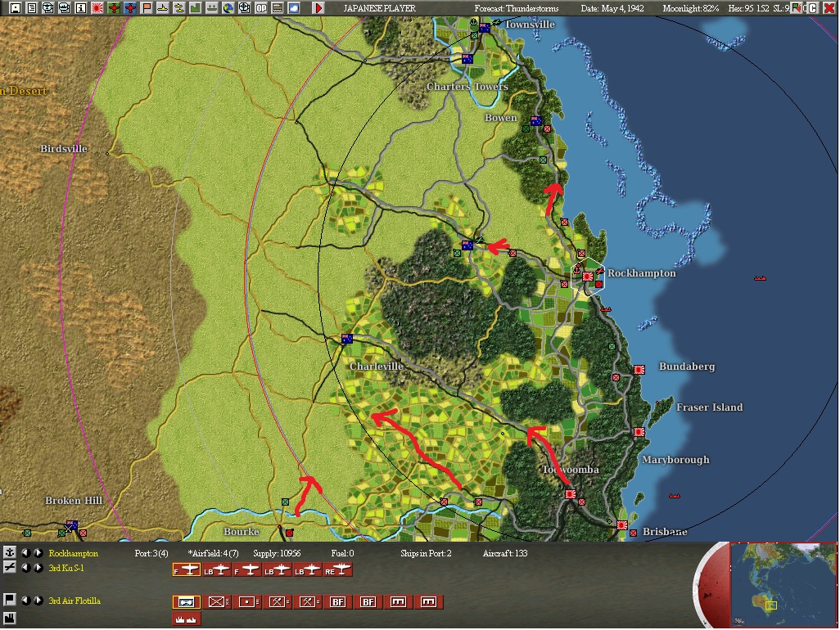Click left arrow beside 3rd Ku S-1

coord(25,567)
